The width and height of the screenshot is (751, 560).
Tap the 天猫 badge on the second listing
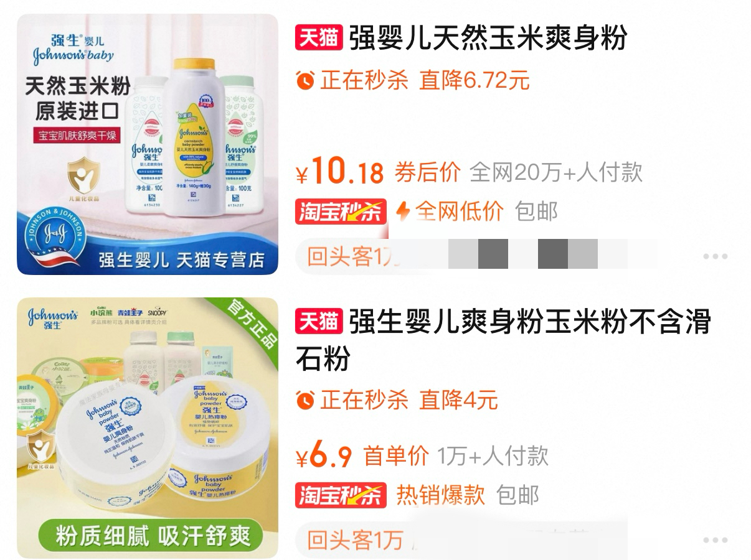(319, 322)
